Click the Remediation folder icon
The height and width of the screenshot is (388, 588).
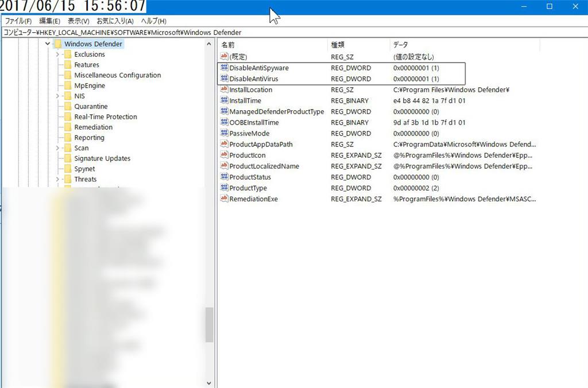(x=68, y=127)
